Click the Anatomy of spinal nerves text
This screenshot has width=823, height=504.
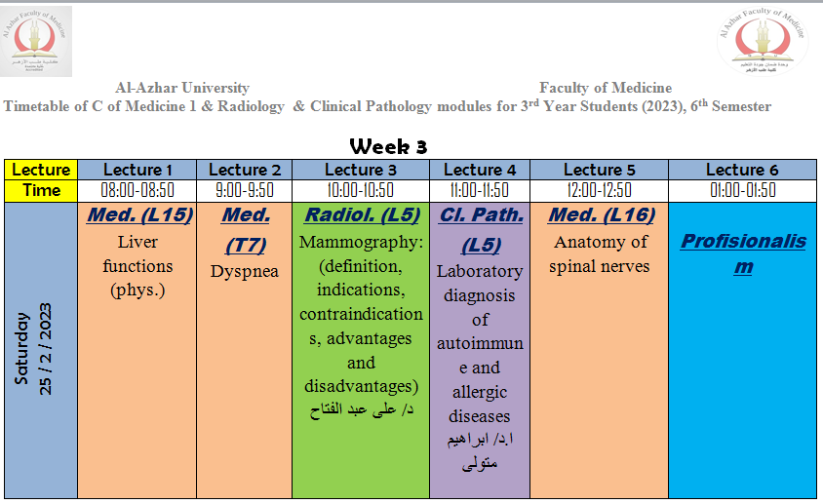[599, 253]
